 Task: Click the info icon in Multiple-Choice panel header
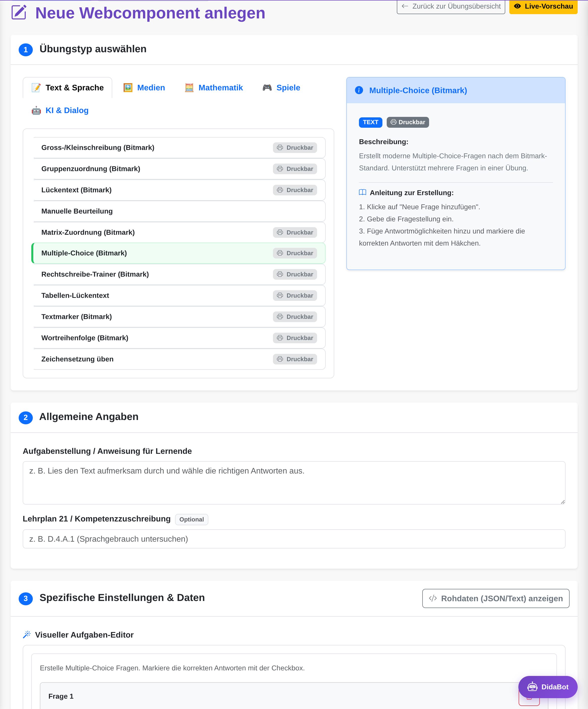(x=359, y=90)
